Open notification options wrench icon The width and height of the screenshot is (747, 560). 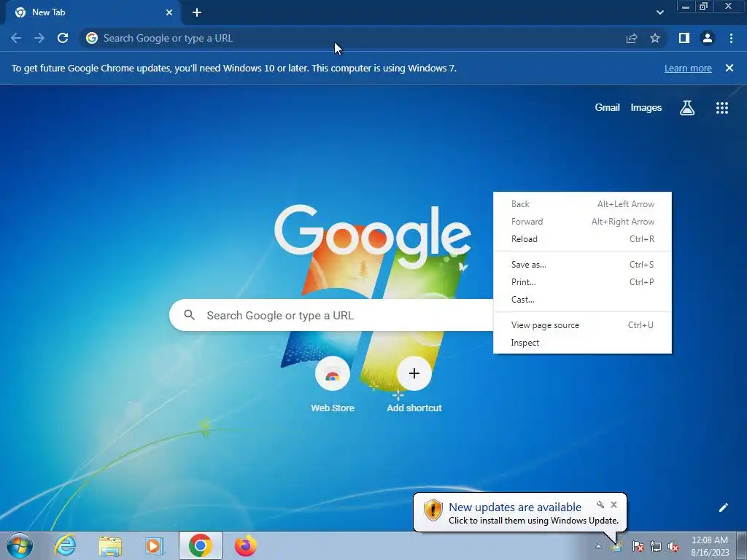[600, 505]
